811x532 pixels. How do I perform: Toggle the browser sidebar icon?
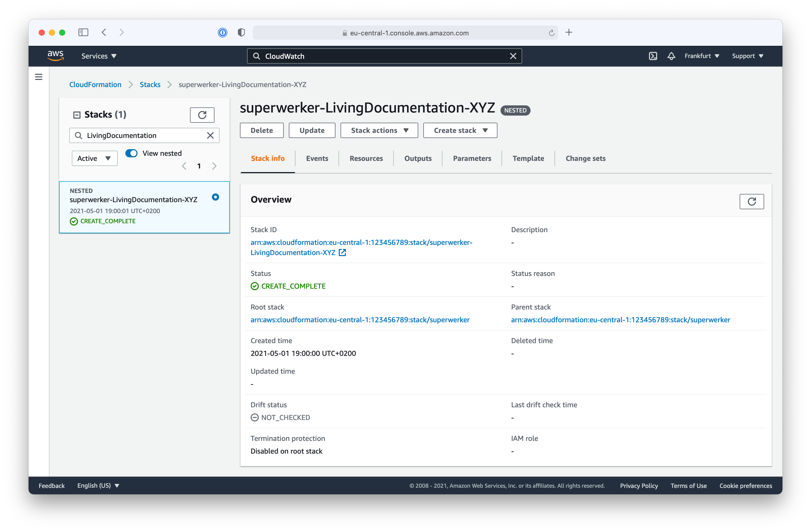click(83, 32)
